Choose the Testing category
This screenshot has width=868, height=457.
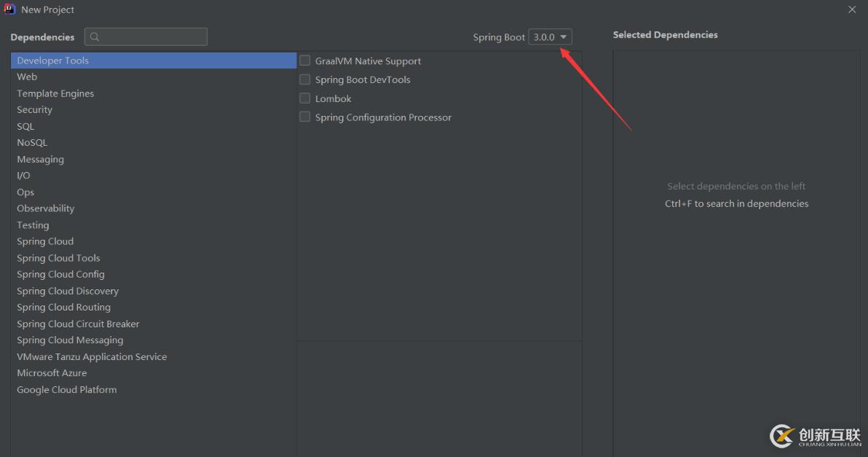(33, 225)
